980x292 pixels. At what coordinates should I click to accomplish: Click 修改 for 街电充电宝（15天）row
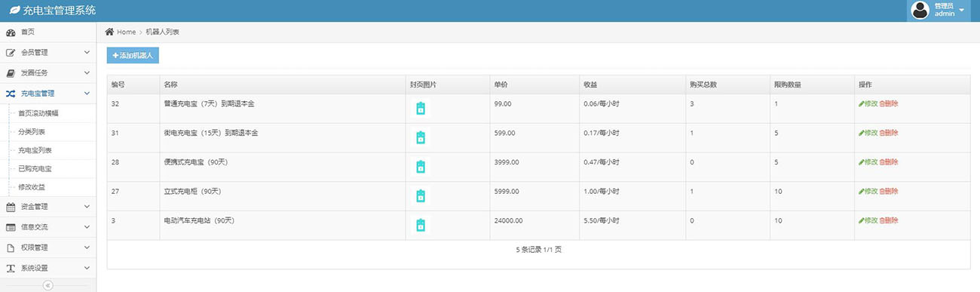click(x=868, y=133)
